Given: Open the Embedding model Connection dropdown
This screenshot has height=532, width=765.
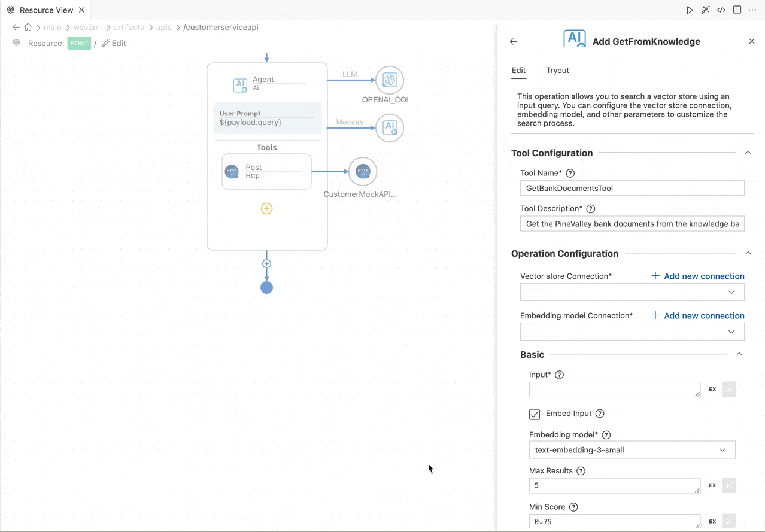Looking at the screenshot, I should pyautogui.click(x=632, y=332).
